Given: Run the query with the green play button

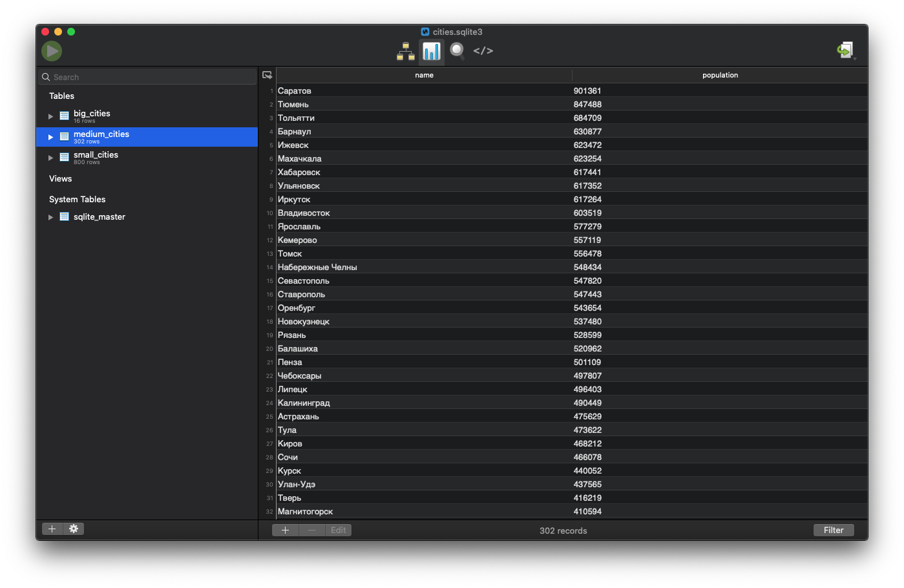Looking at the screenshot, I should pos(52,50).
